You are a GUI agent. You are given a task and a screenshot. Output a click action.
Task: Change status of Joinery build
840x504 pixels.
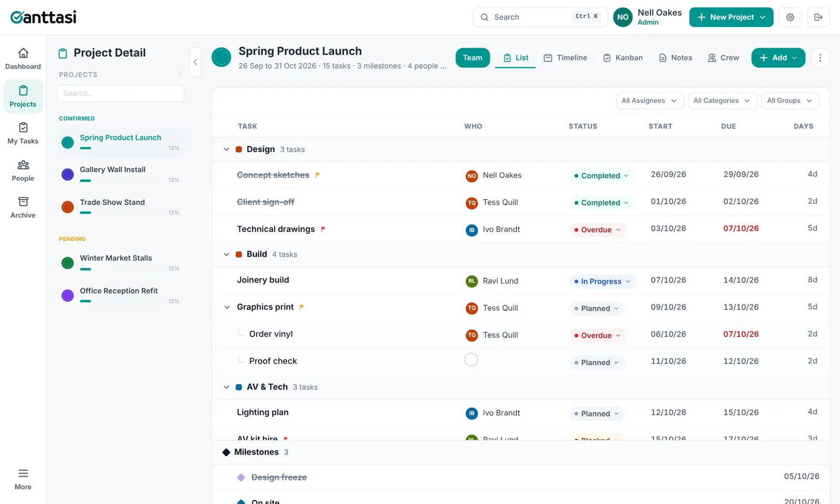[x=603, y=281]
